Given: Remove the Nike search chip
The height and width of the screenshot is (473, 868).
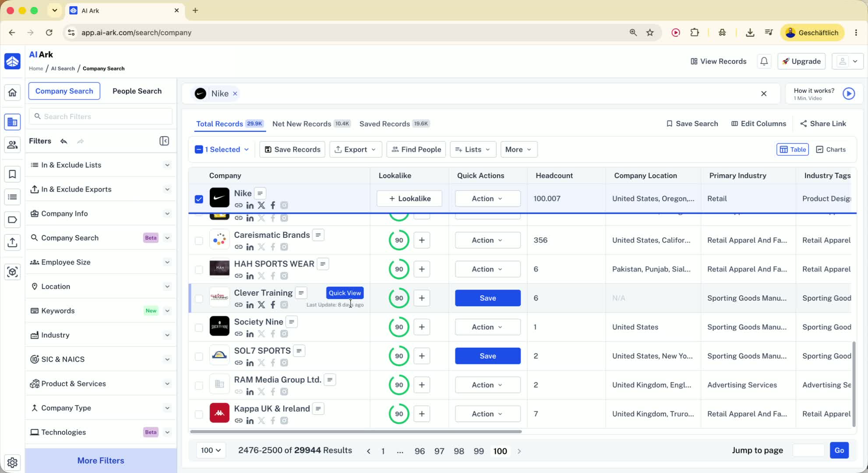Looking at the screenshot, I should point(235,94).
